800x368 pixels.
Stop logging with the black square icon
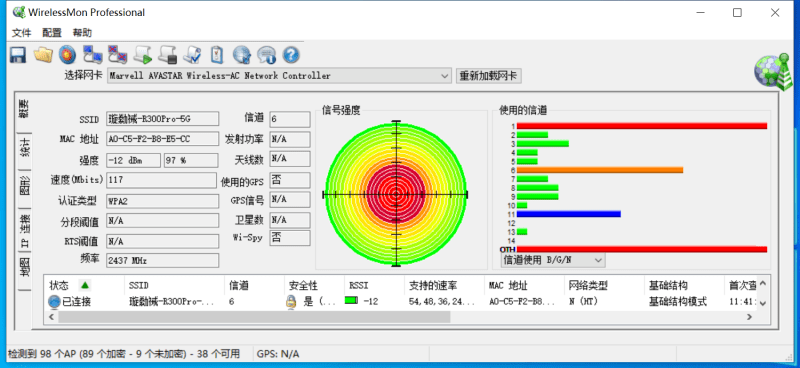click(x=167, y=54)
